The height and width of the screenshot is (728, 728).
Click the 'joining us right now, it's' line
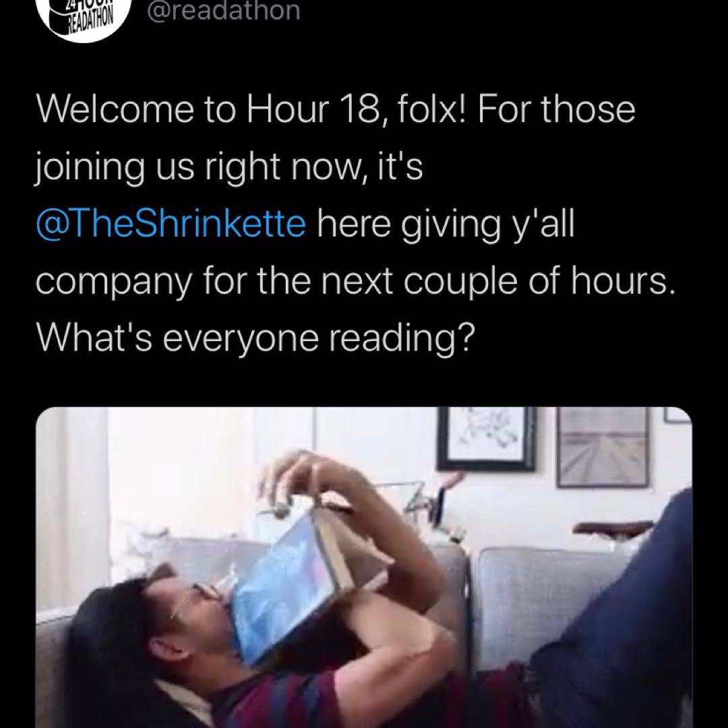pyautogui.click(x=229, y=167)
